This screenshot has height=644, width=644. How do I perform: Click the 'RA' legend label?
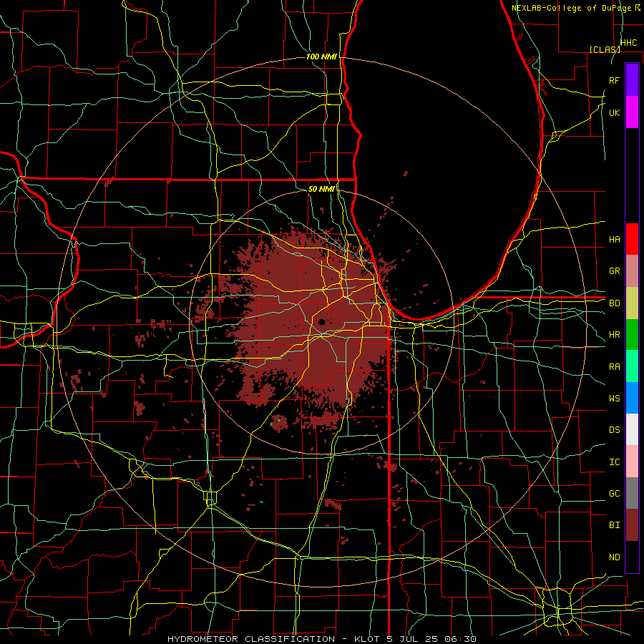click(x=614, y=367)
